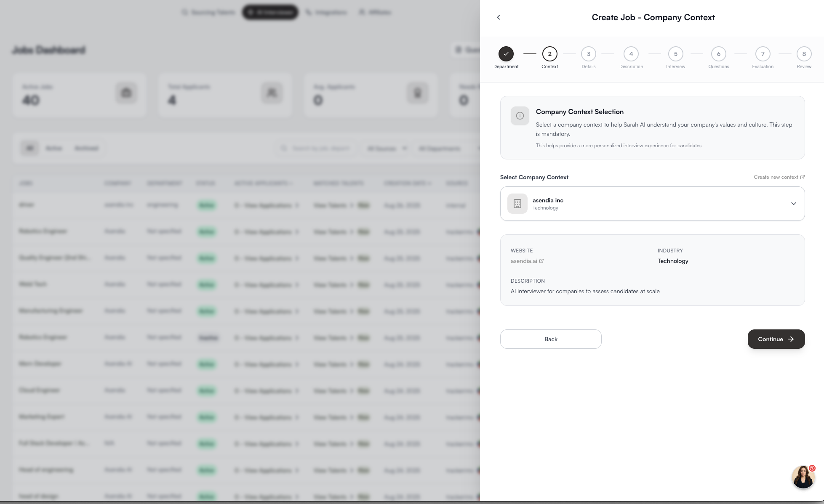Image resolution: width=824 pixels, height=504 pixels.
Task: Go to step 8 Review
Action: click(804, 54)
